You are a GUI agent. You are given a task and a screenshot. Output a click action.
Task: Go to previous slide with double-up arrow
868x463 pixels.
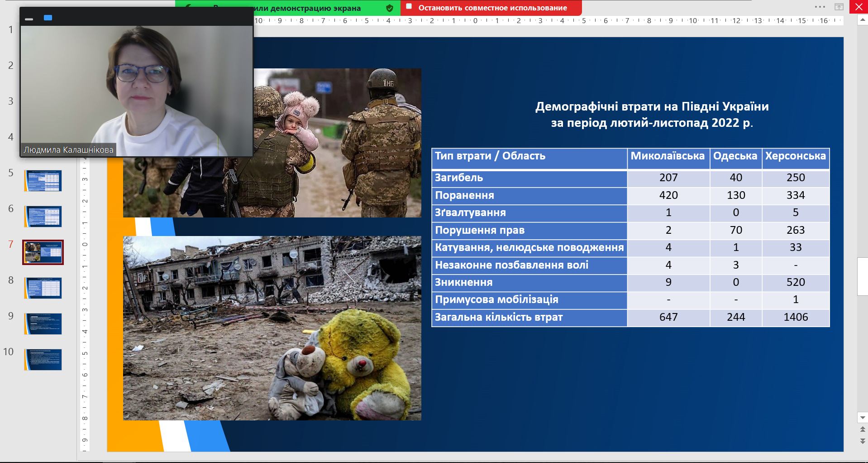click(x=863, y=429)
